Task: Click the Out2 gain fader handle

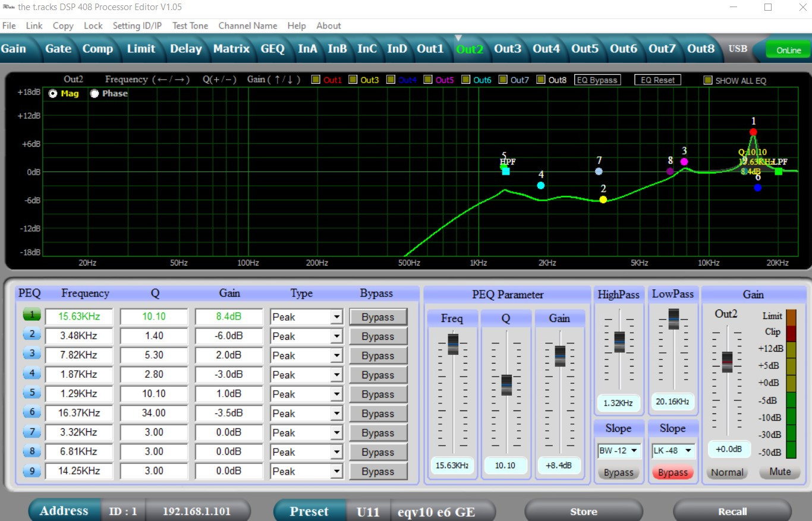Action: pyautogui.click(x=727, y=361)
